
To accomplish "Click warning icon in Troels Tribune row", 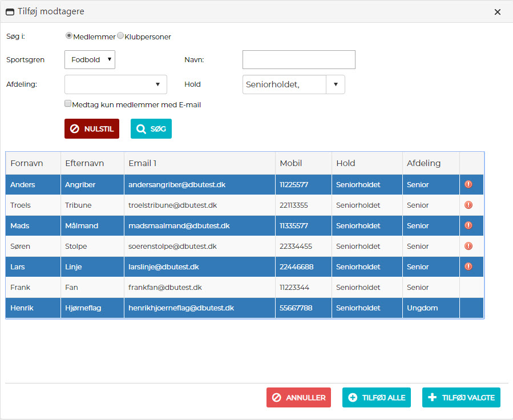I will 468,205.
